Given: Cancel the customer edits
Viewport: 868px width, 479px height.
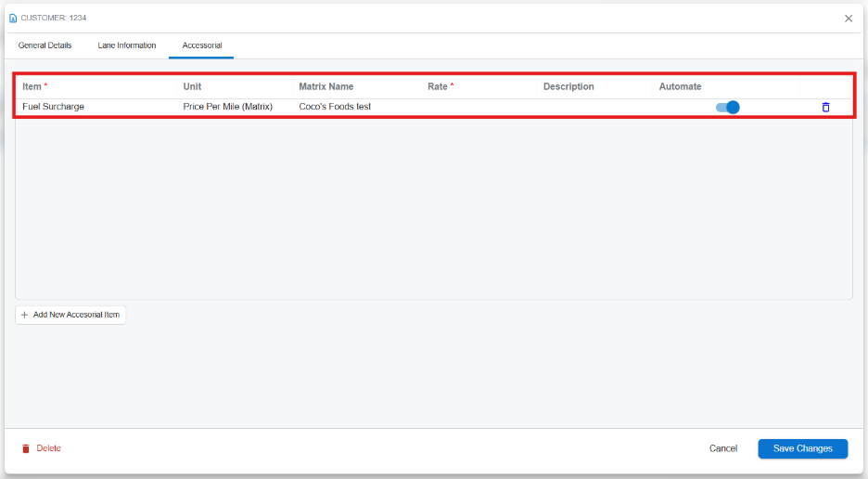Looking at the screenshot, I should coord(723,448).
